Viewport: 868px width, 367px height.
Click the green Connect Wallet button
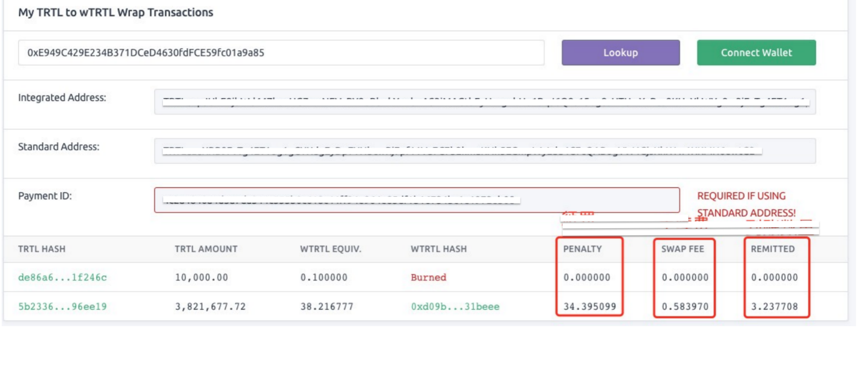click(x=756, y=53)
